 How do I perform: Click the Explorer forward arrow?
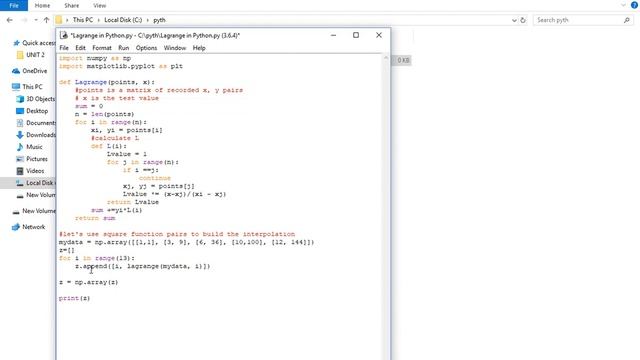click(24, 20)
